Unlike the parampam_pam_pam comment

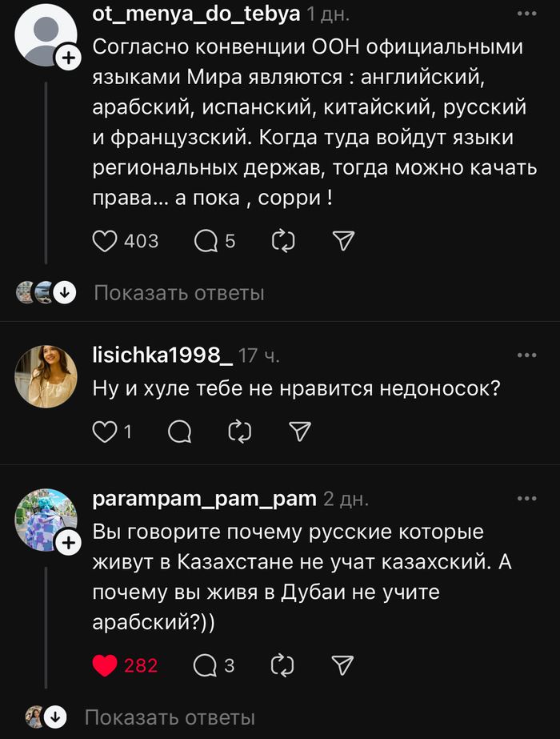pos(106,665)
